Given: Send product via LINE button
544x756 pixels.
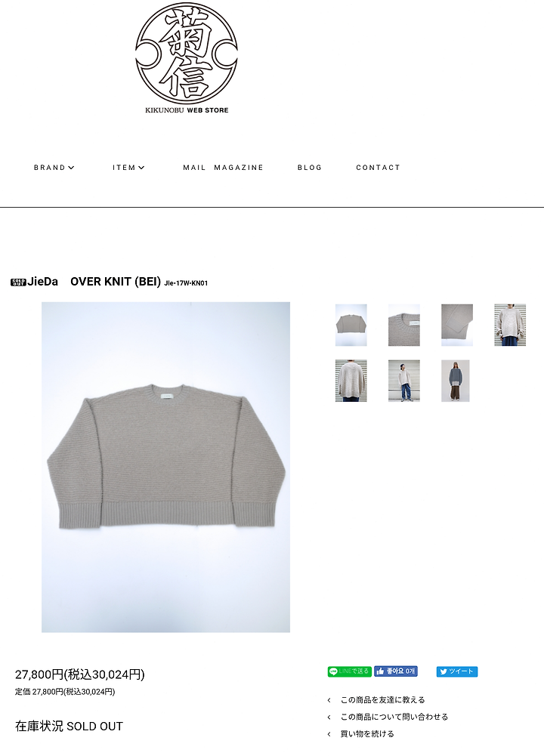Looking at the screenshot, I should click(x=350, y=671).
